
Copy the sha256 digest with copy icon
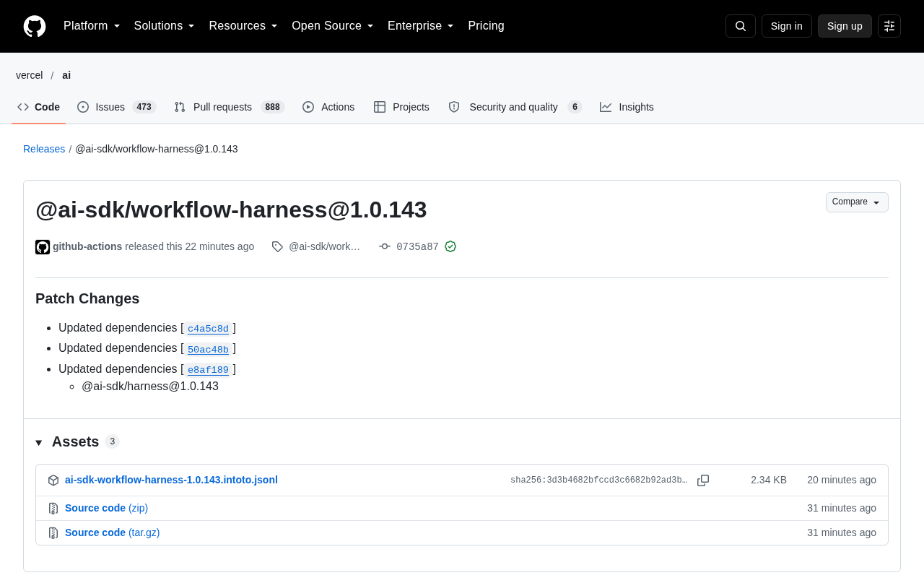[703, 480]
